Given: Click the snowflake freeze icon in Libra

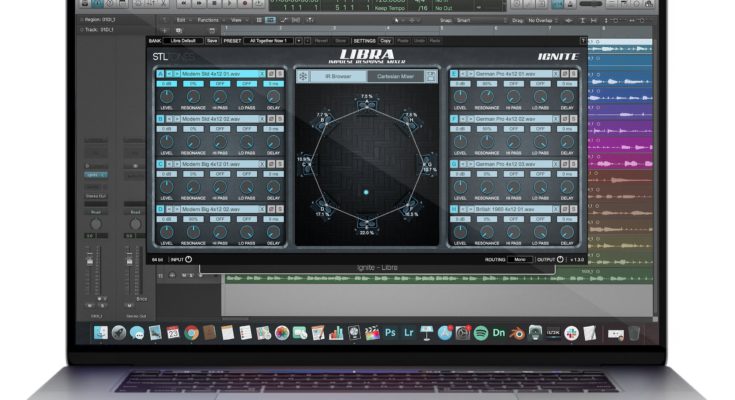Looking at the screenshot, I should coord(304,76).
